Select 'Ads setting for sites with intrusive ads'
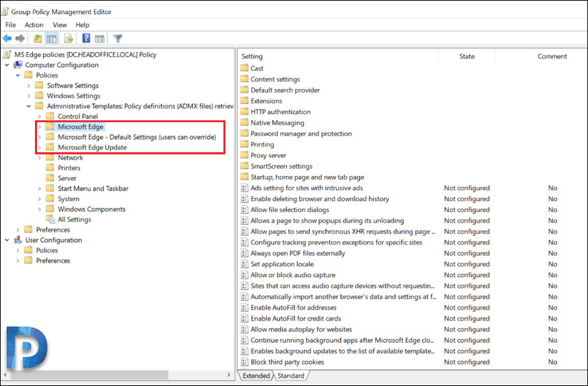588x386 pixels. pos(306,188)
